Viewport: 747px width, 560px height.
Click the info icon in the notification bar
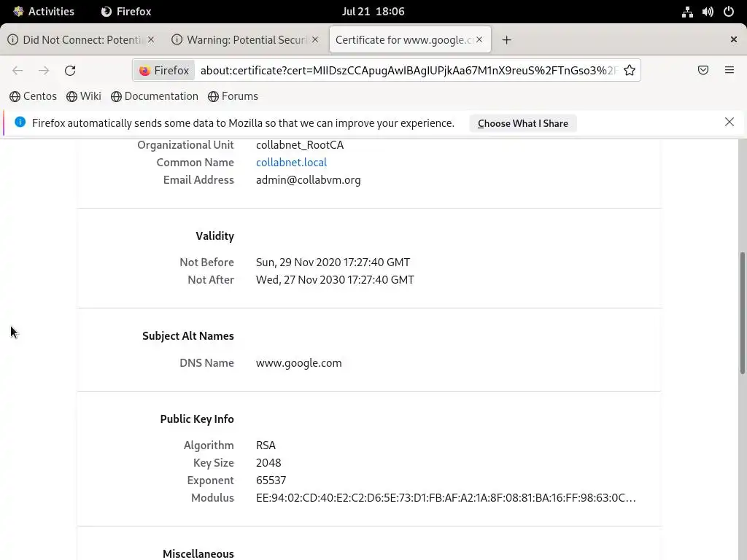coord(20,122)
